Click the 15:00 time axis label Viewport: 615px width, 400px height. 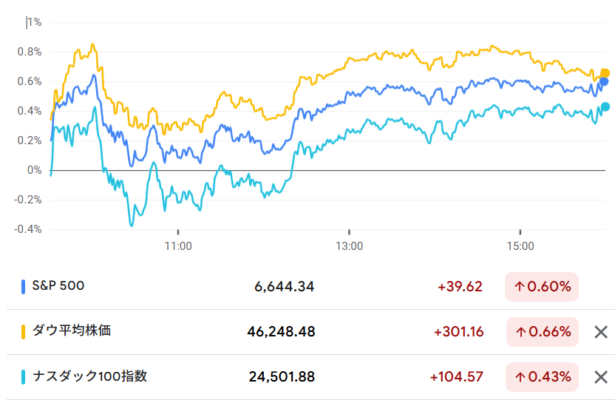pos(520,244)
